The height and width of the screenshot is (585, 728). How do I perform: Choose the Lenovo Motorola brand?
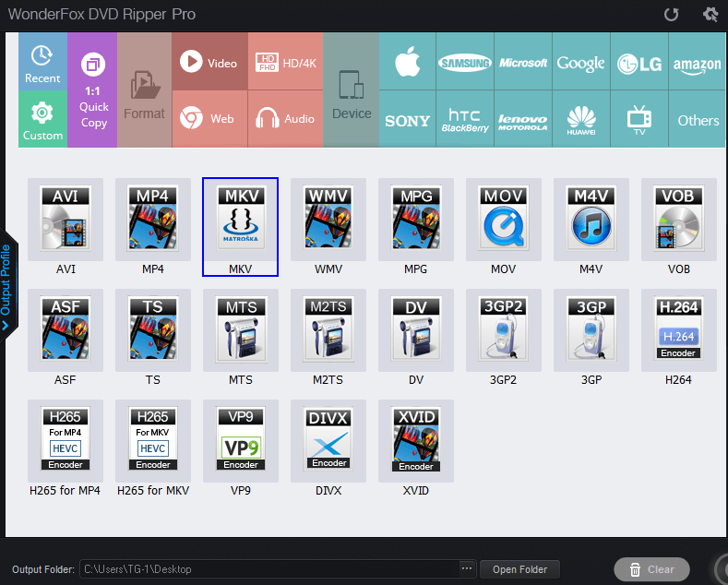(x=523, y=119)
